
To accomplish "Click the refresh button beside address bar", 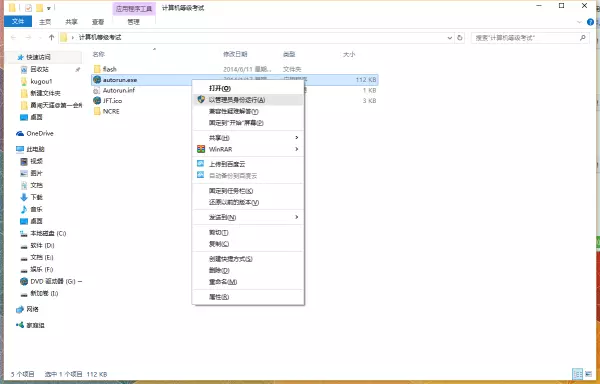I will pos(460,37).
